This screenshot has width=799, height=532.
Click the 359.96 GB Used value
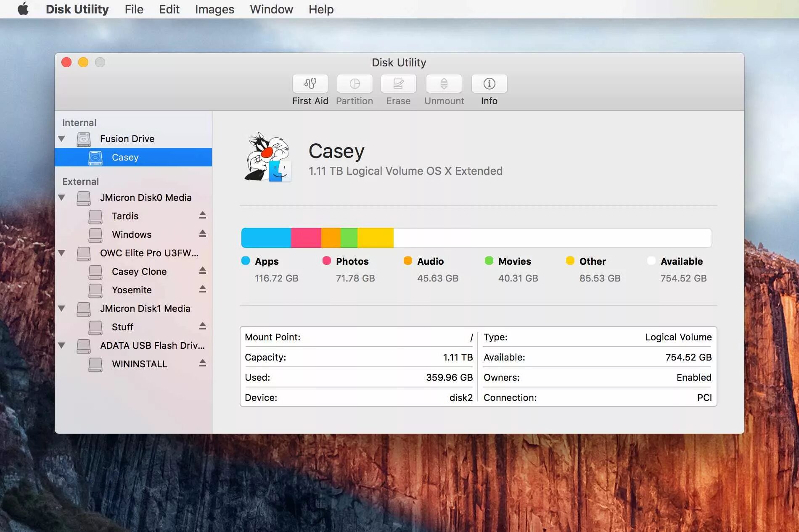[449, 377]
